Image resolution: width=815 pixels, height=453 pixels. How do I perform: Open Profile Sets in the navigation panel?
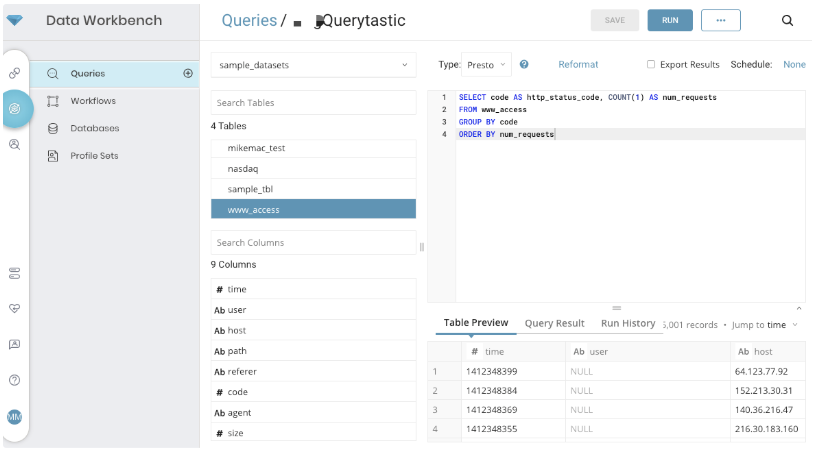click(94, 156)
